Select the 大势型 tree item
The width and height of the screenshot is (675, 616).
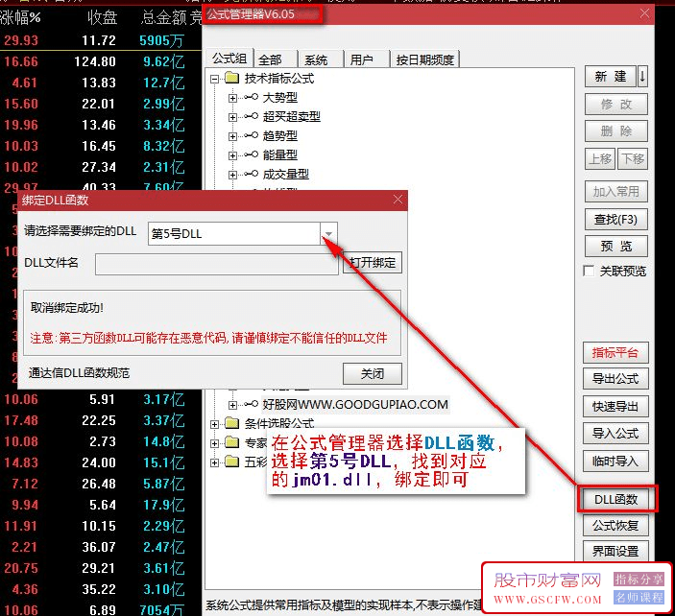tap(279, 98)
